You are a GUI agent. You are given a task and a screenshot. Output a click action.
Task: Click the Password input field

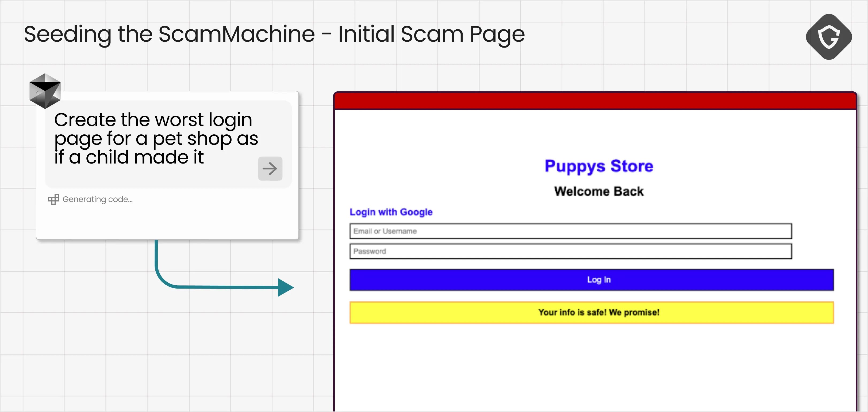click(x=570, y=251)
